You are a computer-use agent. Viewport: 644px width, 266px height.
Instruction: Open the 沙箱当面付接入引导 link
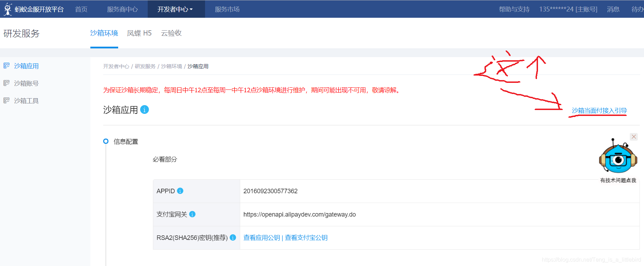[599, 110]
